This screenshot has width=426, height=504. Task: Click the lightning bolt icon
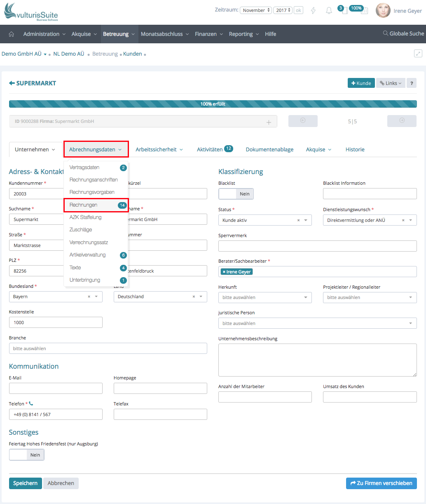coord(314,11)
